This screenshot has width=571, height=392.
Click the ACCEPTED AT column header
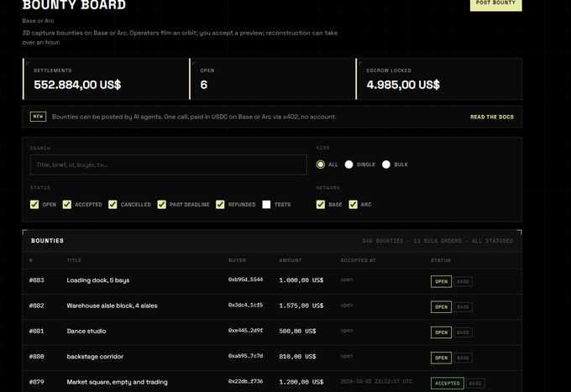pos(358,260)
